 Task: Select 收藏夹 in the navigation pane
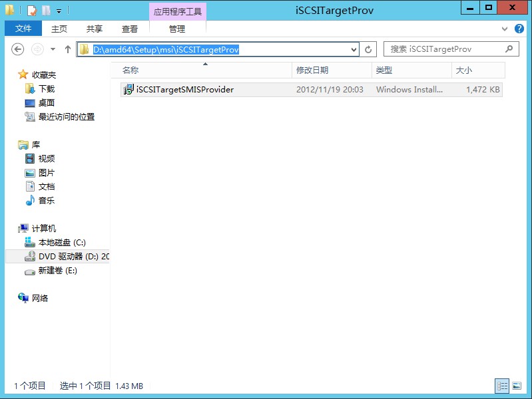(44, 74)
